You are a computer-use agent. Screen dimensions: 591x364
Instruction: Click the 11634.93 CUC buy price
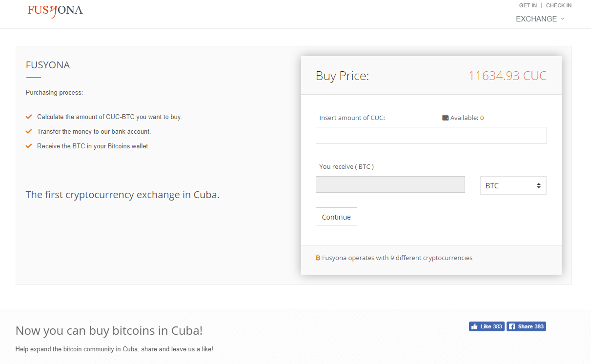pyautogui.click(x=507, y=76)
